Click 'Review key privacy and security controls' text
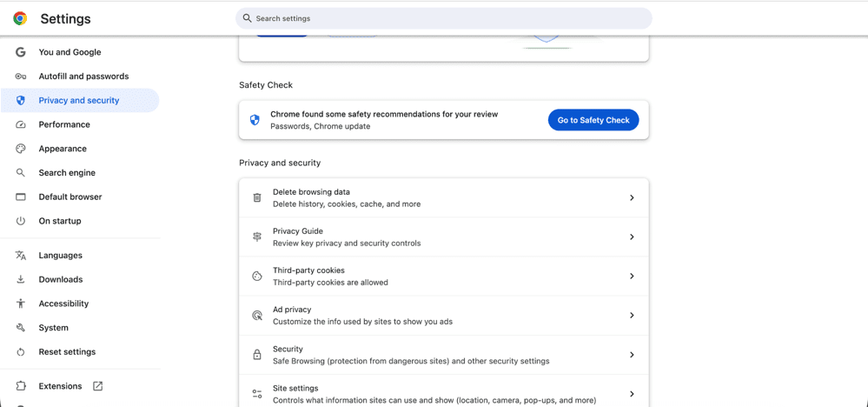 [347, 244]
